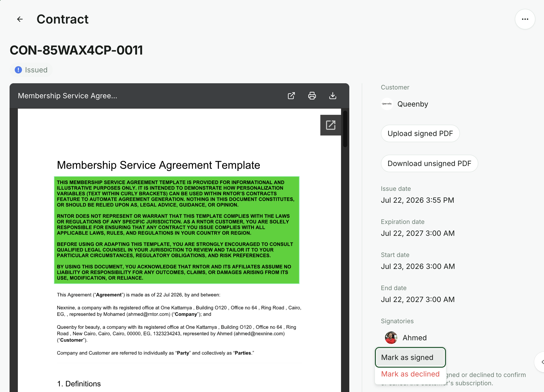Select Mark as signed
544x392 pixels.
pos(410,357)
